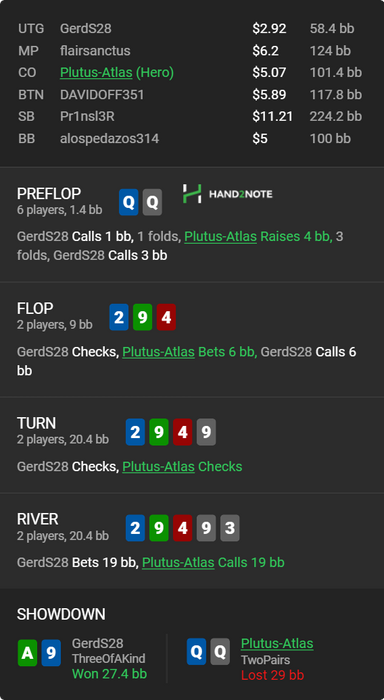Screen dimensions: 384x700
Task: Click the blue 9 card in showdown
Action: click(x=51, y=653)
